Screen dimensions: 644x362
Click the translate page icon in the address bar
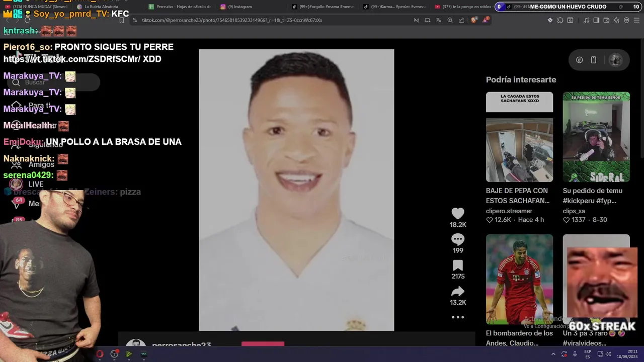point(438,20)
